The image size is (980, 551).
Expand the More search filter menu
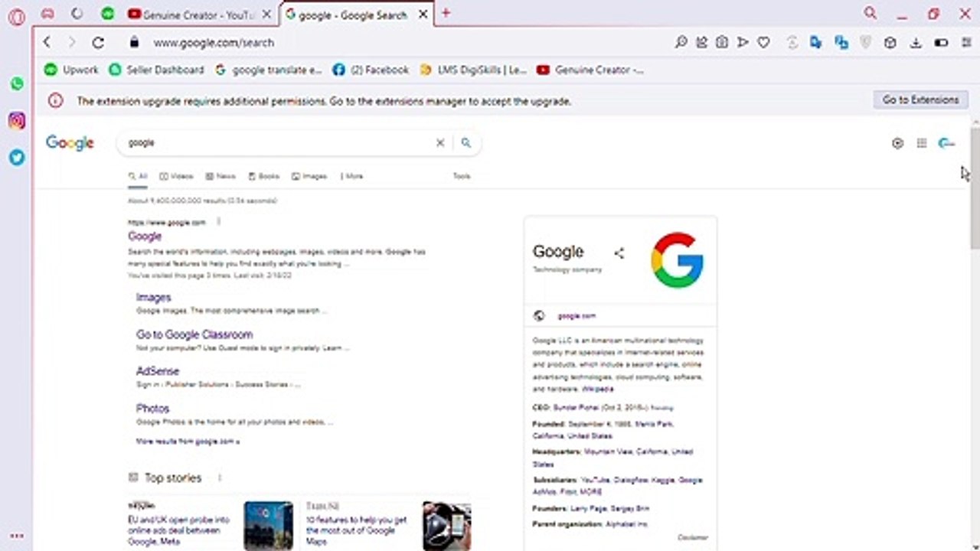click(351, 176)
